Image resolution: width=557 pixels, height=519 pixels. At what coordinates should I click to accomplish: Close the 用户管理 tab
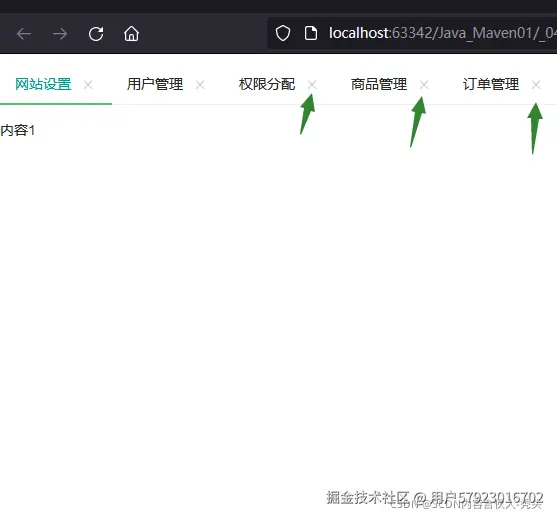(x=200, y=85)
